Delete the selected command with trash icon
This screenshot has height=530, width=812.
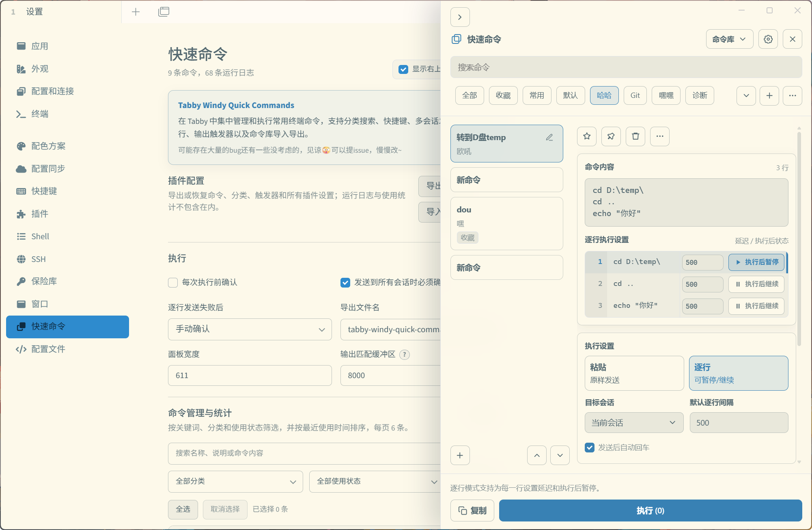point(635,136)
